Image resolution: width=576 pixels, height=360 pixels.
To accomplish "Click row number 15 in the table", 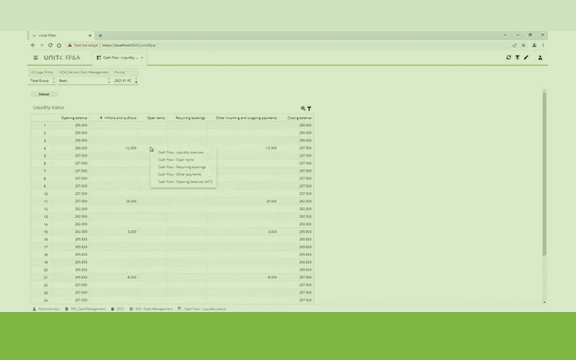I will [x=45, y=232].
